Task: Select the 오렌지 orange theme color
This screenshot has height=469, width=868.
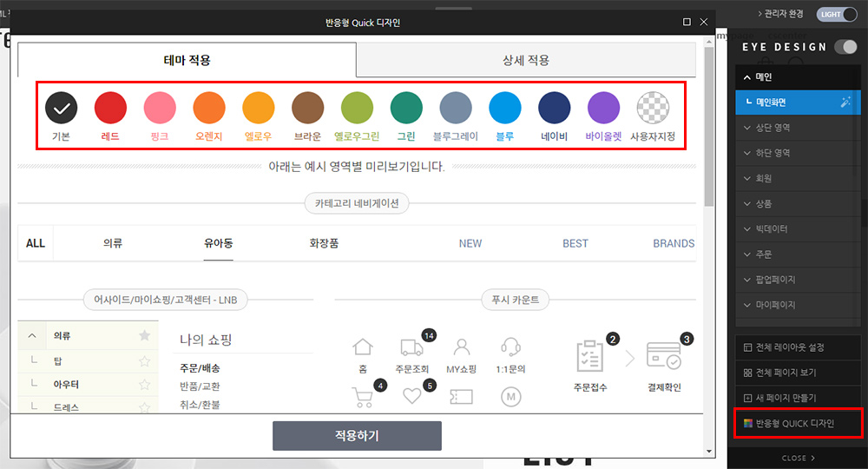Action: [x=208, y=108]
